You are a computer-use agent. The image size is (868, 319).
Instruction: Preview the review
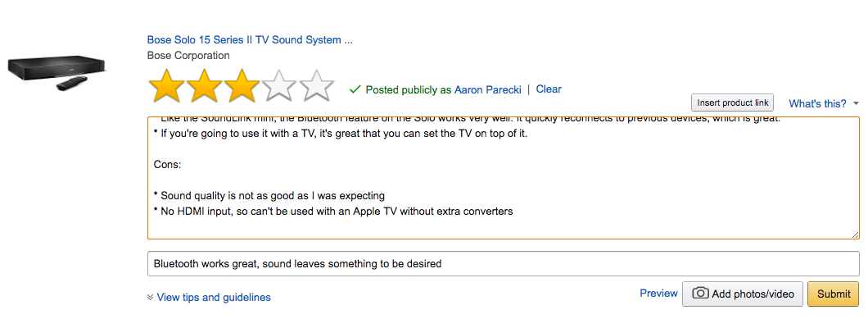click(x=658, y=293)
